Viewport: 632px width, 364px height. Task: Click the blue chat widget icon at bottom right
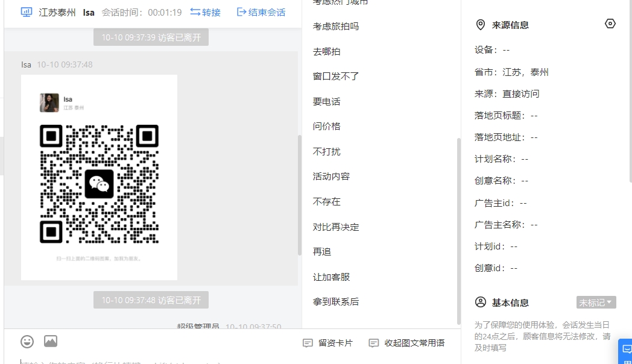coord(626,350)
